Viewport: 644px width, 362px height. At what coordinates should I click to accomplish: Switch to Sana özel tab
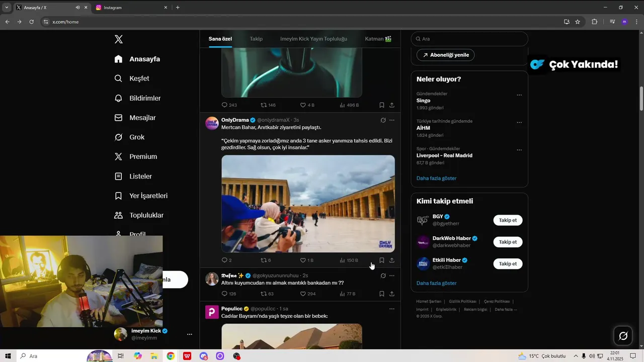(x=220, y=39)
